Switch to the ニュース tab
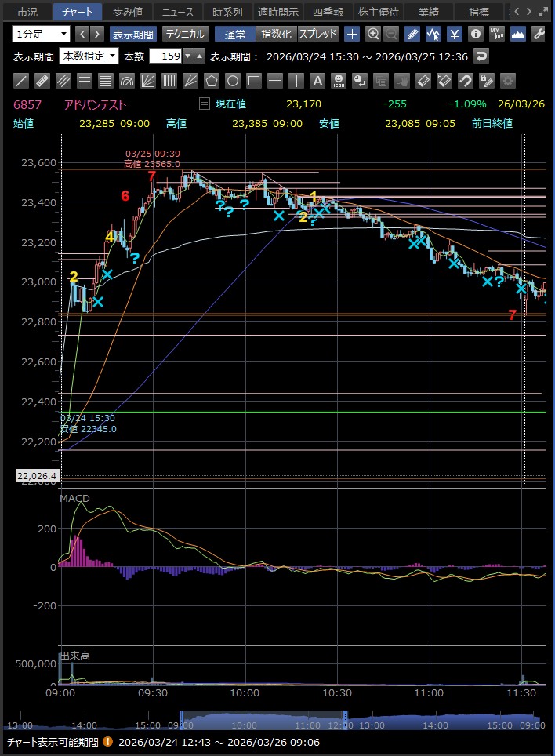 [177, 12]
